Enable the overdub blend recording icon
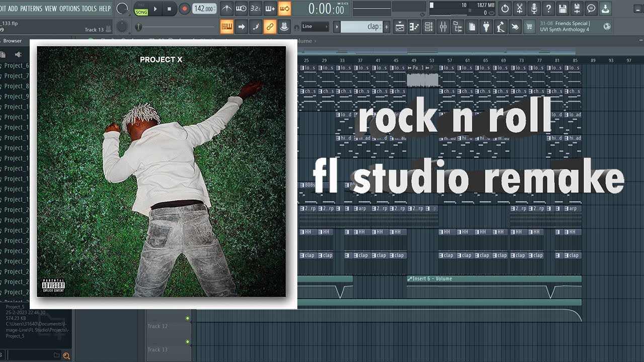The height and width of the screenshot is (362, 644). click(270, 9)
